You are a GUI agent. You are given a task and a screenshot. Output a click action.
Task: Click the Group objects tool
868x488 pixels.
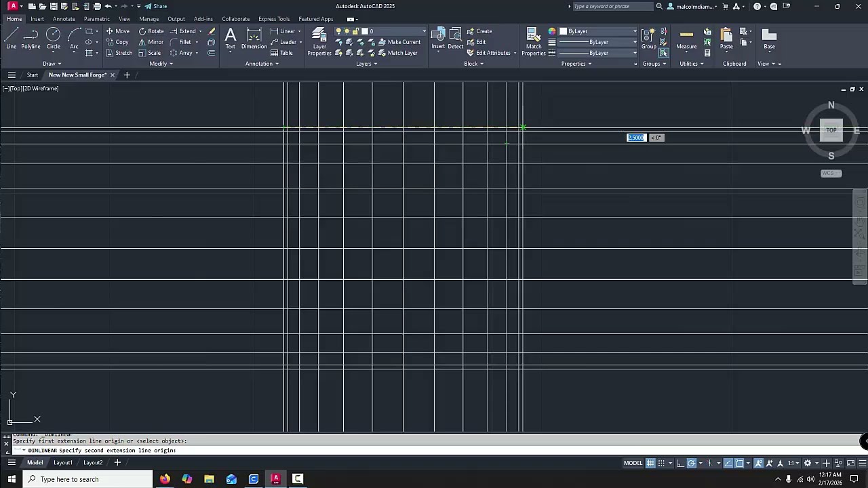(x=649, y=39)
